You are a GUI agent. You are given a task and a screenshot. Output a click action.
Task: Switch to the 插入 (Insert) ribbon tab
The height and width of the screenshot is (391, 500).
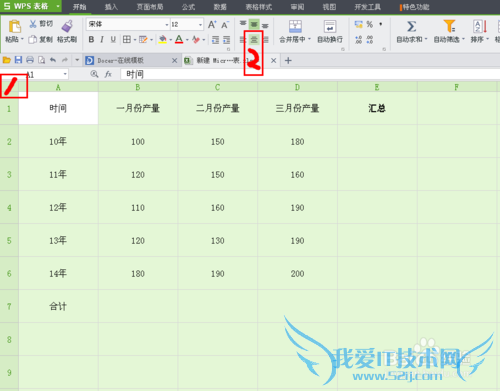tap(111, 7)
